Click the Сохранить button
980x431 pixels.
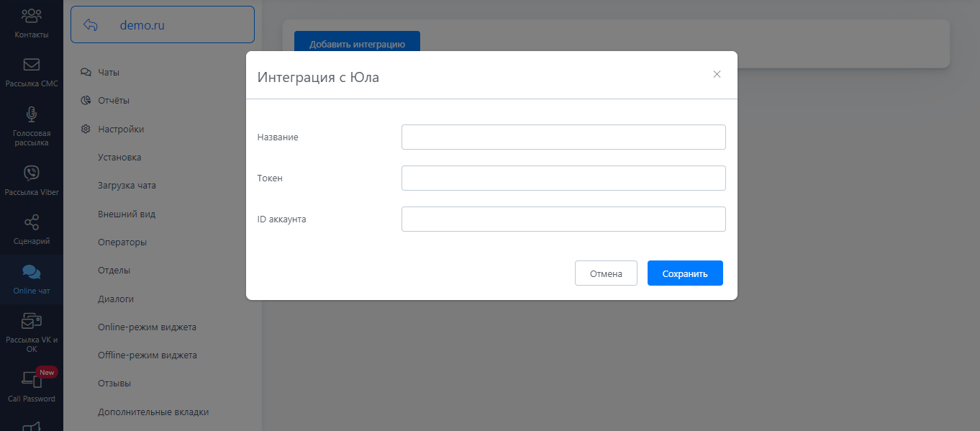point(685,273)
